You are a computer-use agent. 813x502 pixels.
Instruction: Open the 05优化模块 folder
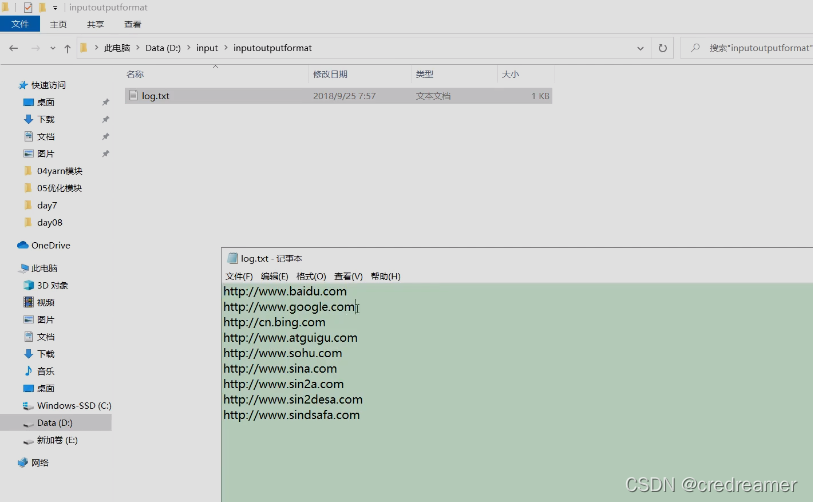click(59, 188)
